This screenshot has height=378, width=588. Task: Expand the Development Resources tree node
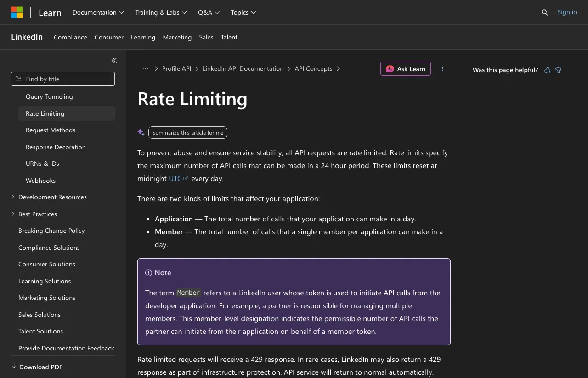click(13, 197)
